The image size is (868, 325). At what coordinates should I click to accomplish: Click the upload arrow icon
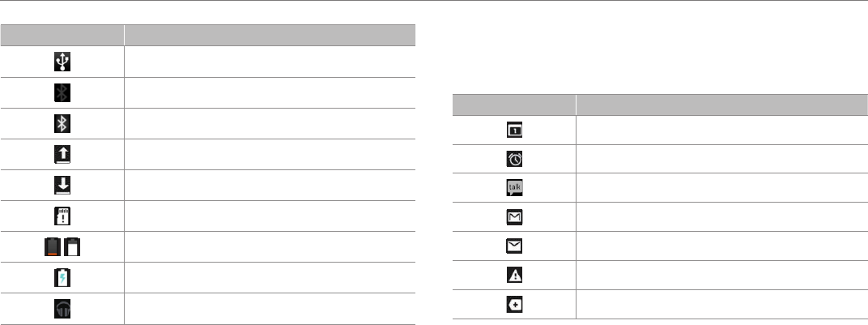click(x=62, y=155)
